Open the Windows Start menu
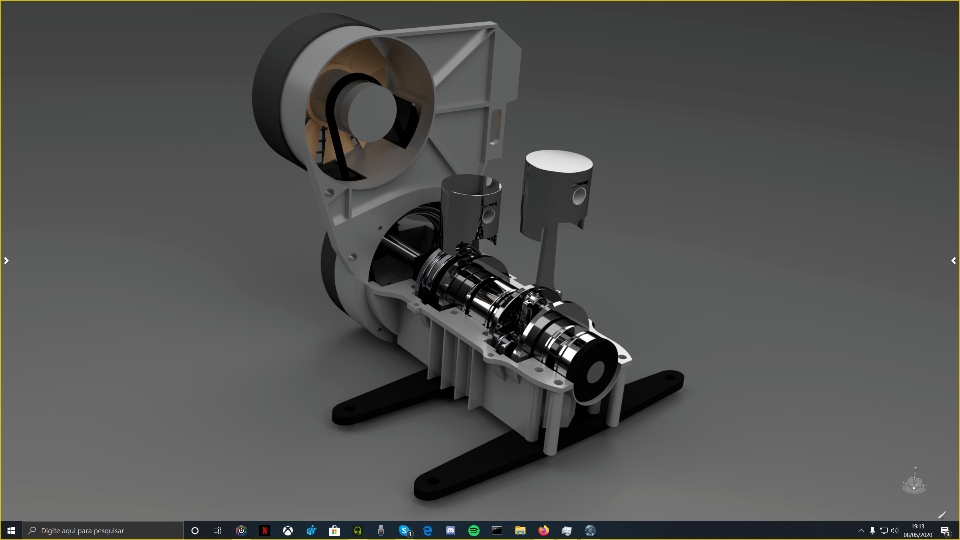Image resolution: width=960 pixels, height=540 pixels. (11, 530)
